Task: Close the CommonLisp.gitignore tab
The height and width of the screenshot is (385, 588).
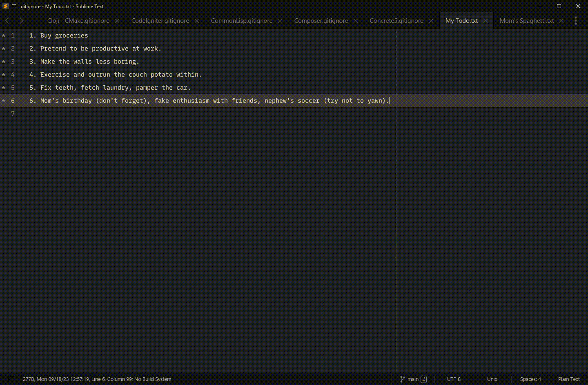Action: point(280,21)
